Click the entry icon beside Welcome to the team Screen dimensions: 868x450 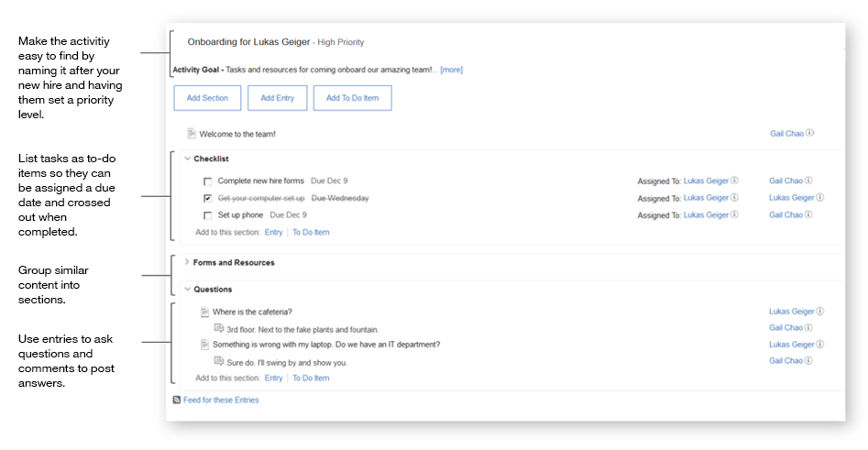pyautogui.click(x=192, y=134)
